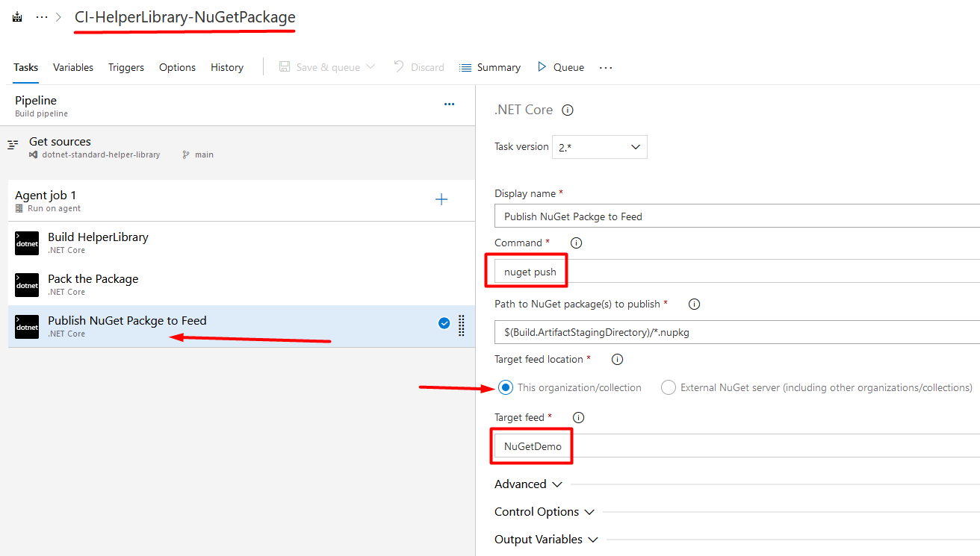Queue the build pipeline
The height and width of the screenshot is (556, 980).
pyautogui.click(x=561, y=67)
